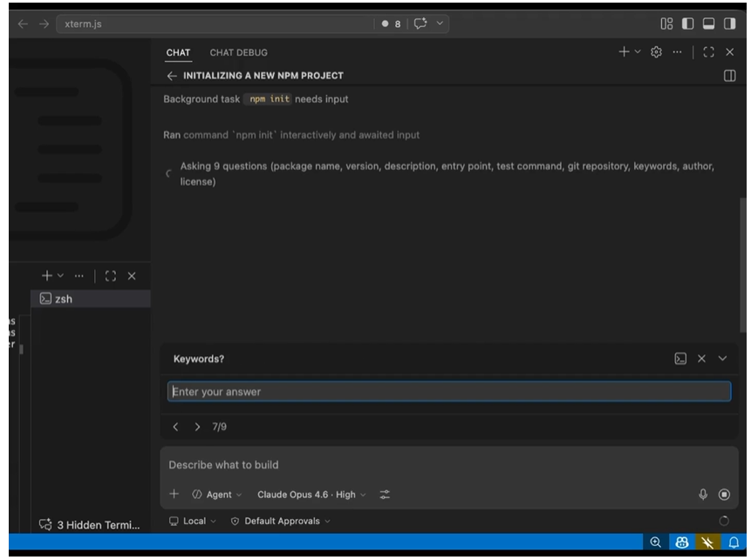Click the Asking 9 questions progress text
This screenshot has width=751, height=560.
coord(447,174)
